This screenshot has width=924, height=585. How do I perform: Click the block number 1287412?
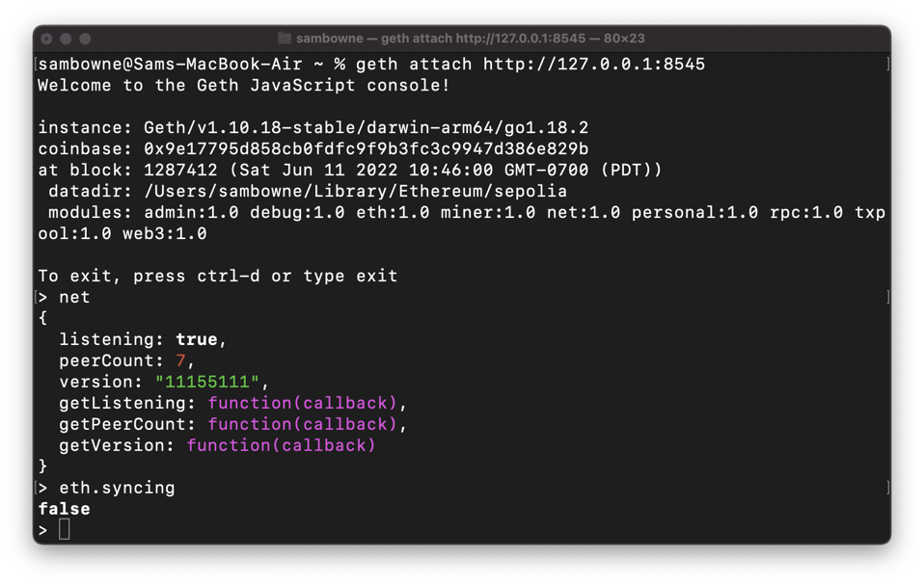[x=180, y=170]
